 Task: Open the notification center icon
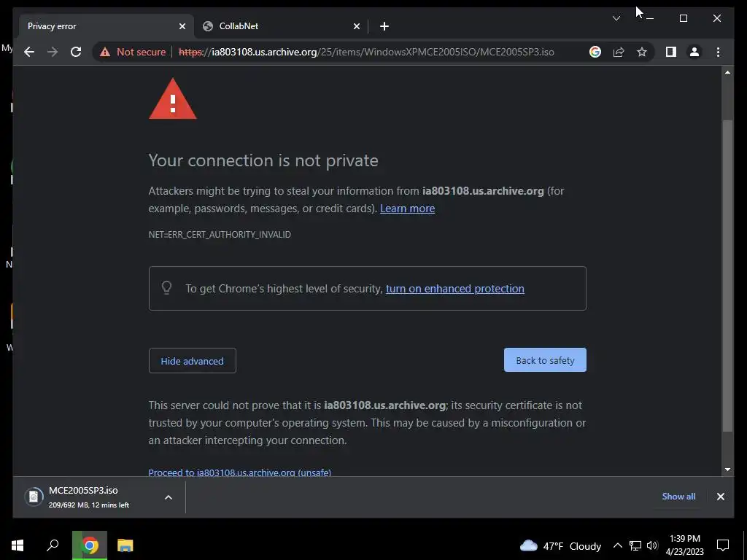pyautogui.click(x=723, y=545)
